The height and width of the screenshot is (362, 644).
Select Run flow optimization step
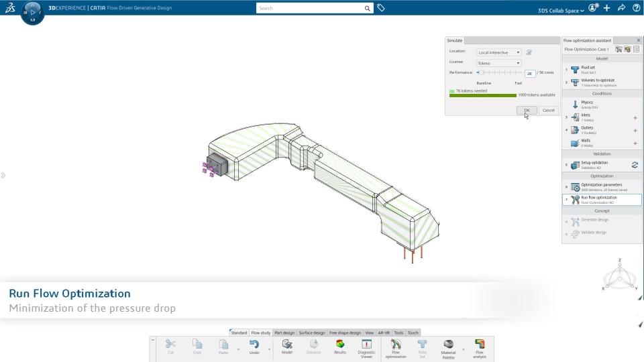[602, 200]
